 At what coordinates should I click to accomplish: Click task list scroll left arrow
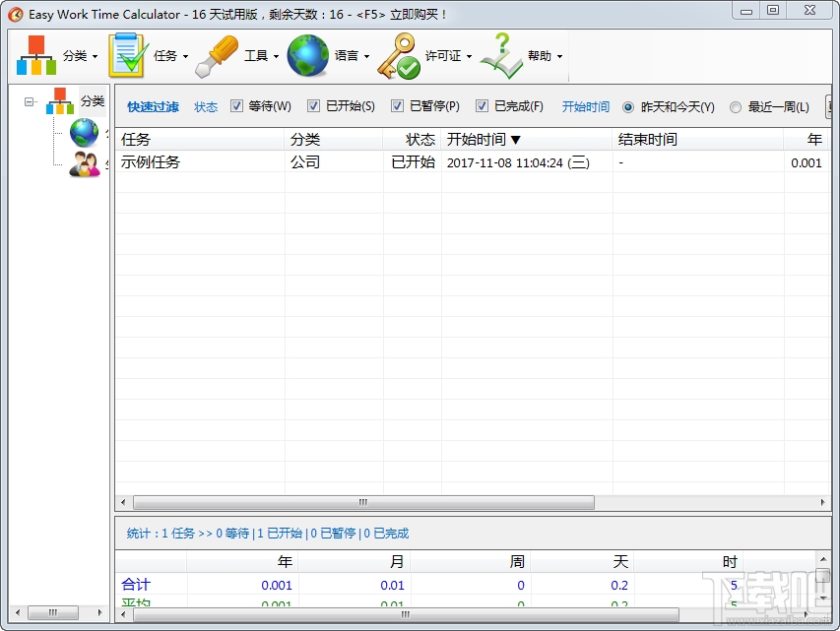point(123,502)
